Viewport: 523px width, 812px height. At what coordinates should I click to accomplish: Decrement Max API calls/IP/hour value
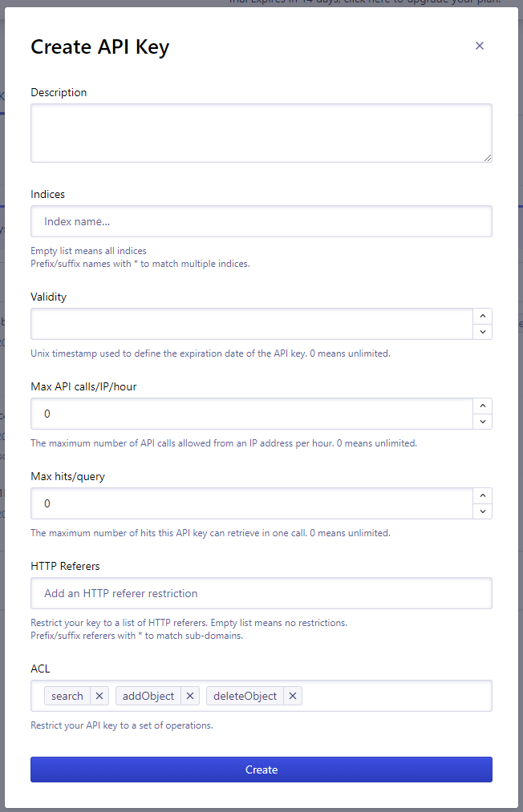482,421
